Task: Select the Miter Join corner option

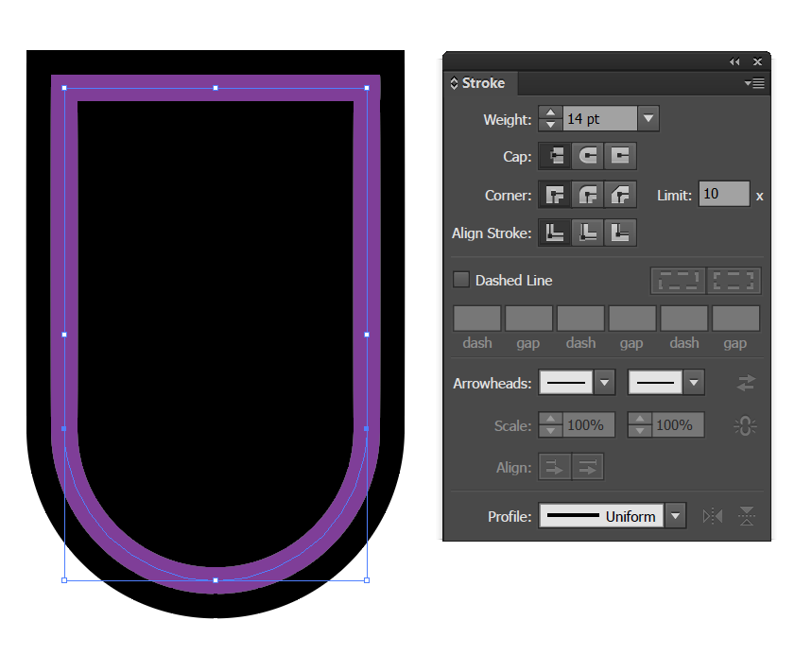Action: (554, 194)
